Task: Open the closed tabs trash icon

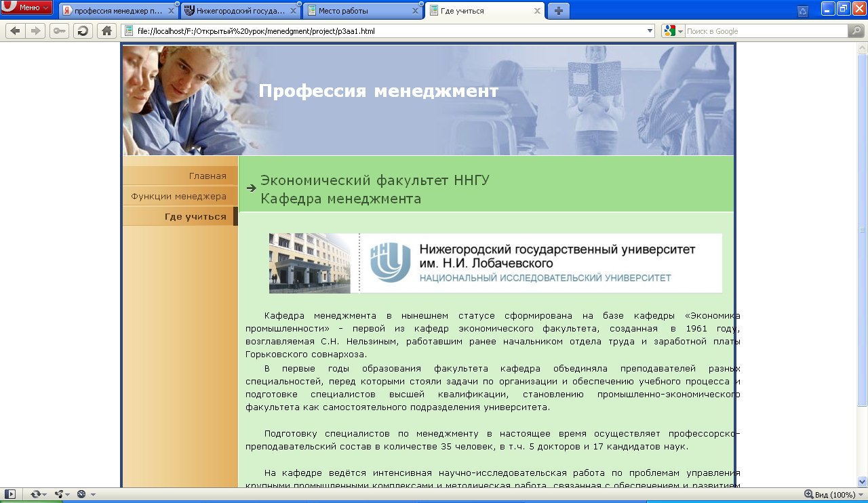Action: 803,11
